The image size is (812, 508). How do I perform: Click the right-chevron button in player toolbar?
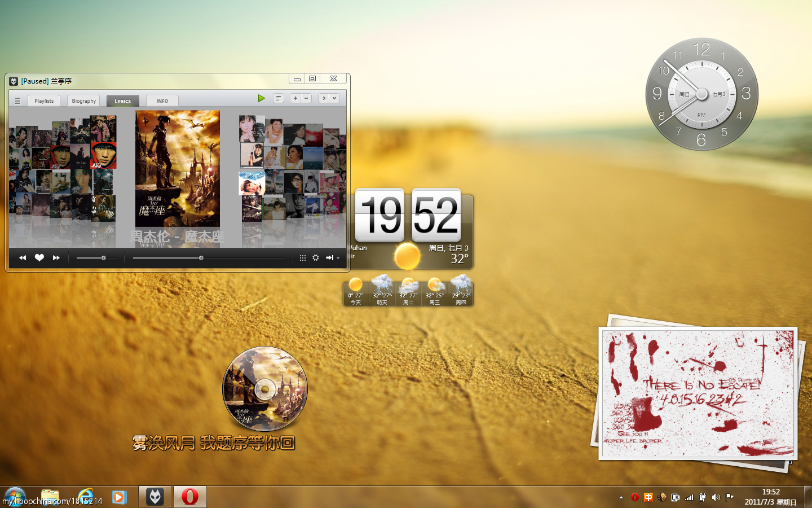pyautogui.click(x=324, y=98)
